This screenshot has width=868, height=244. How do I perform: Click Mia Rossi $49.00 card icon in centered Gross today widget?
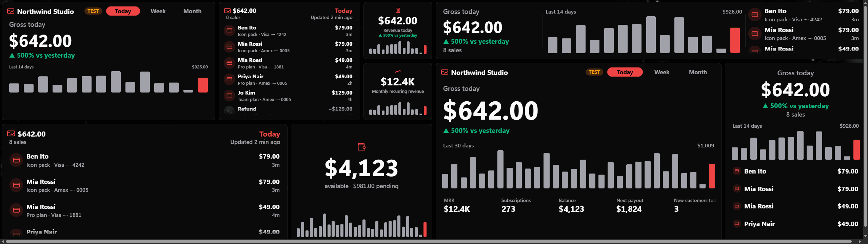point(737,206)
